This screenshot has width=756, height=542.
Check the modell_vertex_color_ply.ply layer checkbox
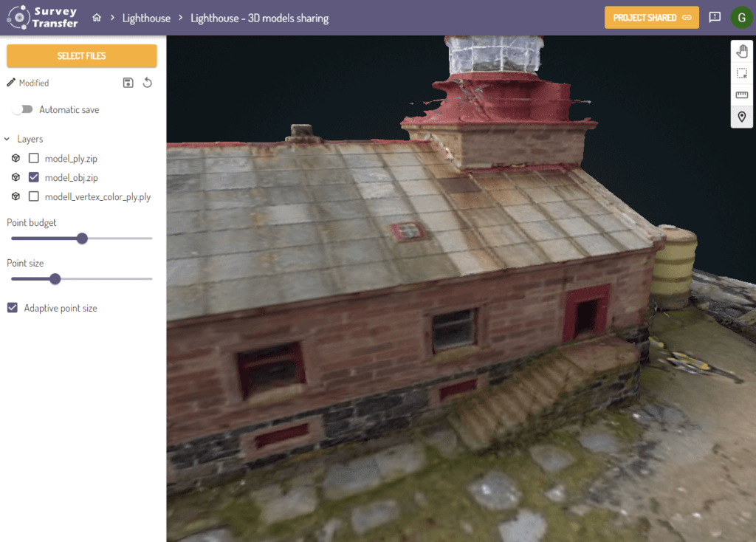coord(33,196)
